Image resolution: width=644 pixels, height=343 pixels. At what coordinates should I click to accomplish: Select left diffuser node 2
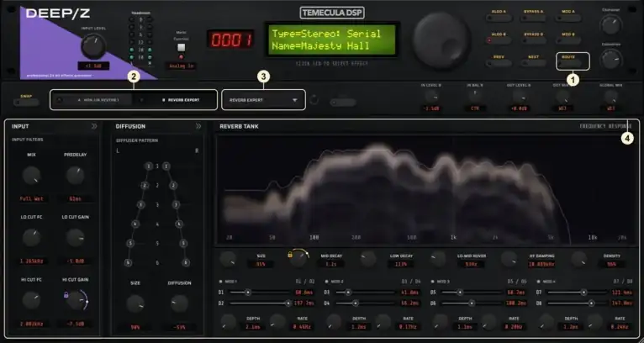[144, 186]
